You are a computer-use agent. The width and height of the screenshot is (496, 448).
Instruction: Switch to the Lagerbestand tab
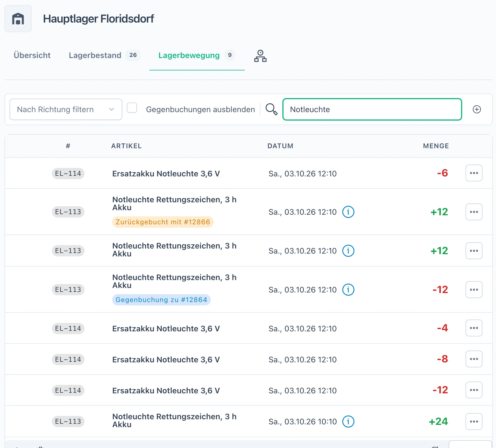tap(104, 55)
